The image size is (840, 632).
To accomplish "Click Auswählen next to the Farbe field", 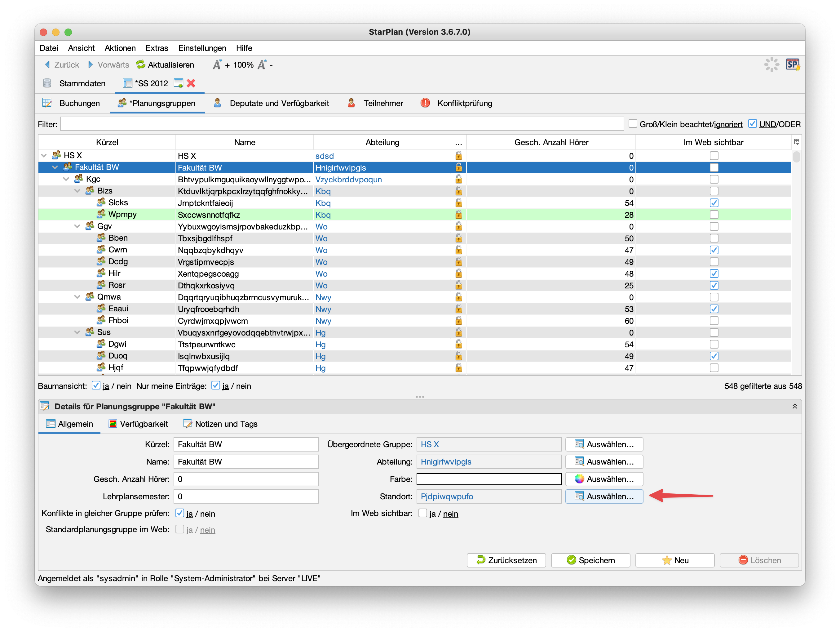I will (604, 479).
